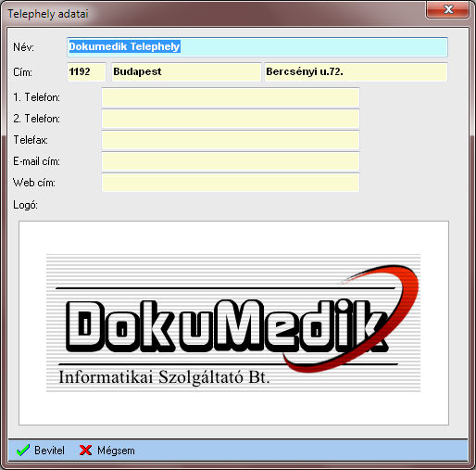This screenshot has height=470, width=476.
Task: Click the DokuMedik logo image
Action: (x=233, y=323)
